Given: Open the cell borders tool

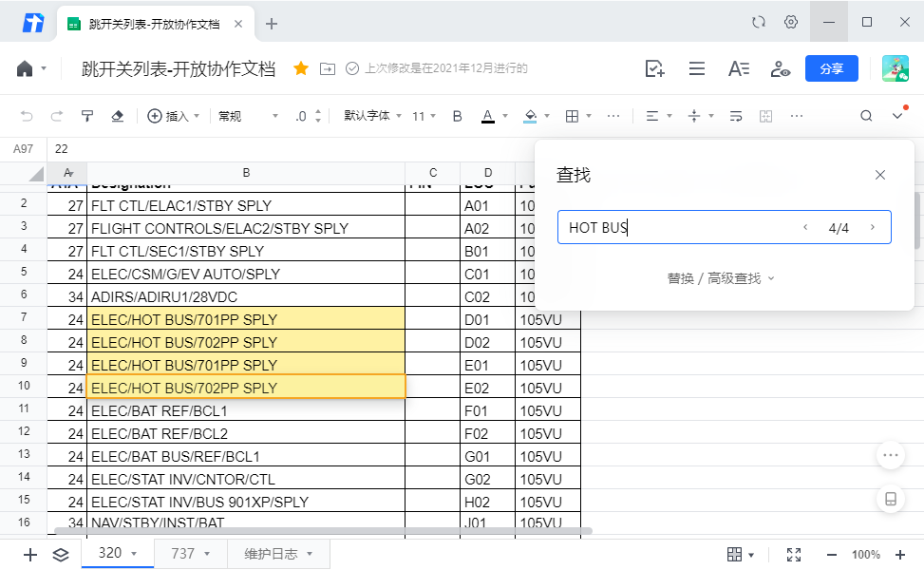Looking at the screenshot, I should 572,116.
